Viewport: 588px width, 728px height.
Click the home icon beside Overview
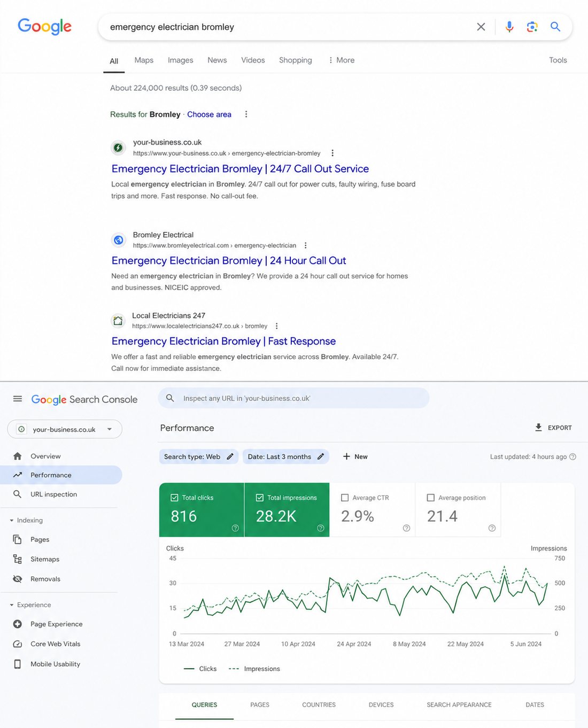point(18,456)
